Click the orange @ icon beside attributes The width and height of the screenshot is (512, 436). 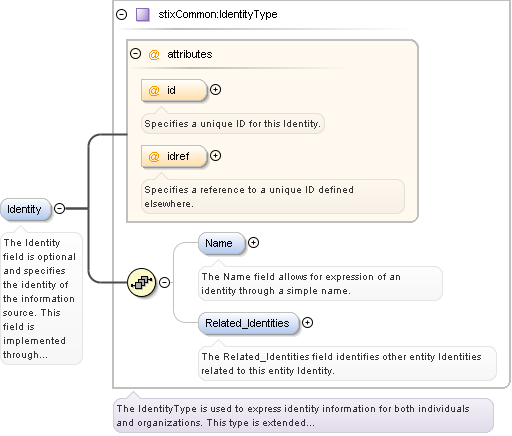click(154, 54)
